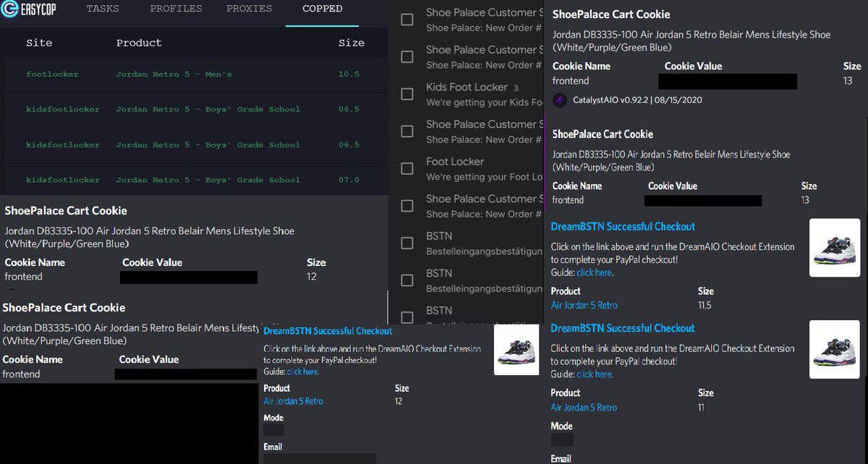Select the COPPED tab
The height and width of the screenshot is (464, 868).
pos(323,9)
